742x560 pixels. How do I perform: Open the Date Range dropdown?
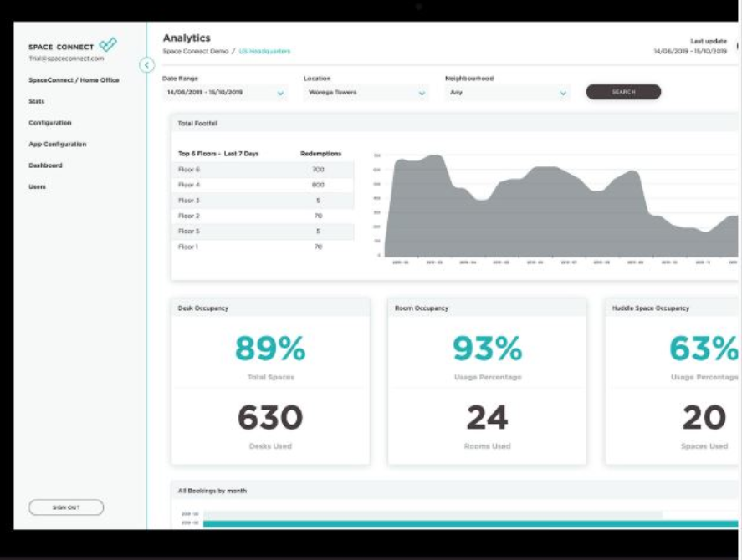(224, 92)
